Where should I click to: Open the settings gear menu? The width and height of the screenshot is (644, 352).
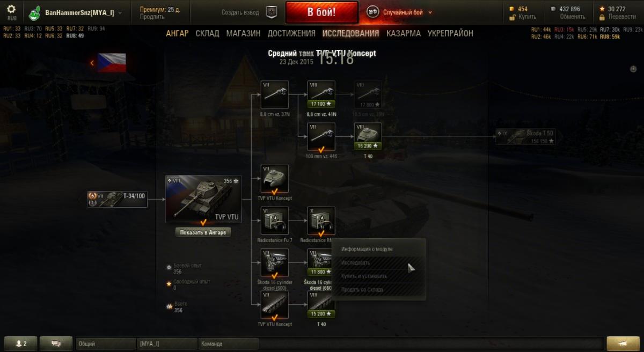[x=11, y=9]
